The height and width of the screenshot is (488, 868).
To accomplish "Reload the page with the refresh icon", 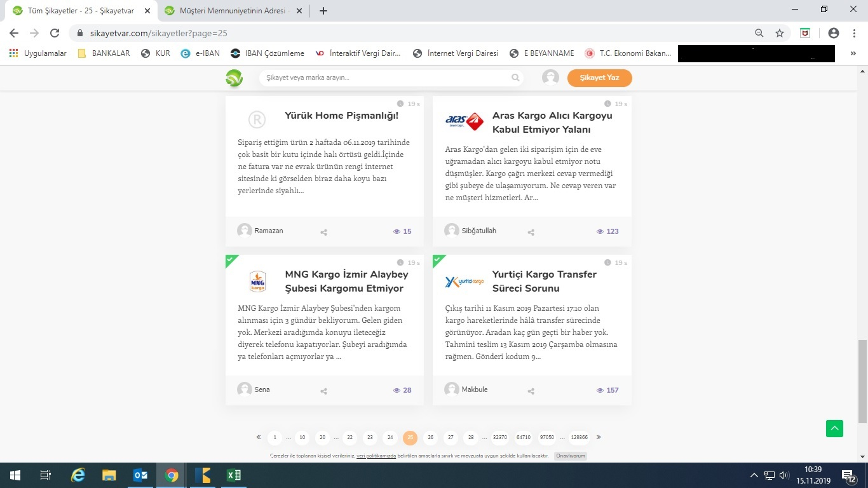I will pyautogui.click(x=55, y=33).
